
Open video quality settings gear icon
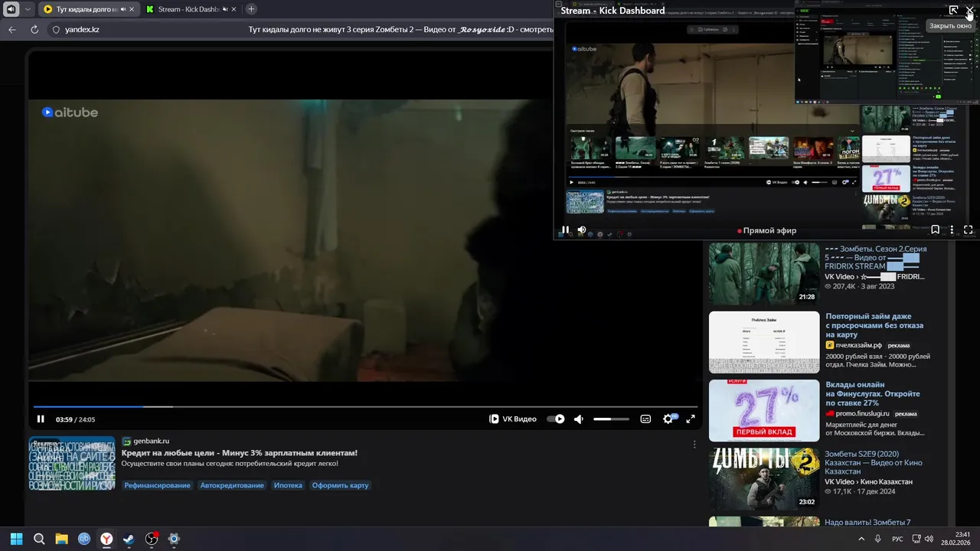(668, 419)
